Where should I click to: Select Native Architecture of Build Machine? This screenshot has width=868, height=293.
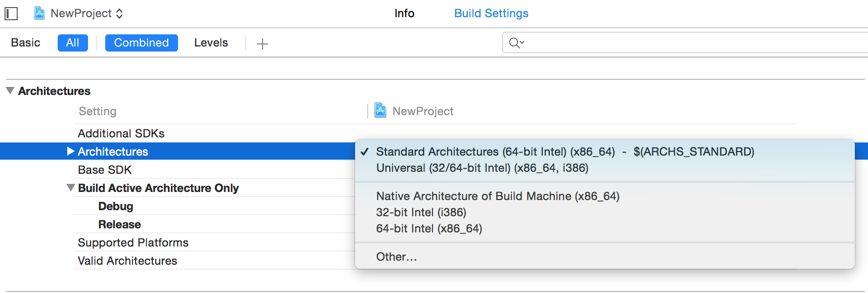coord(498,196)
